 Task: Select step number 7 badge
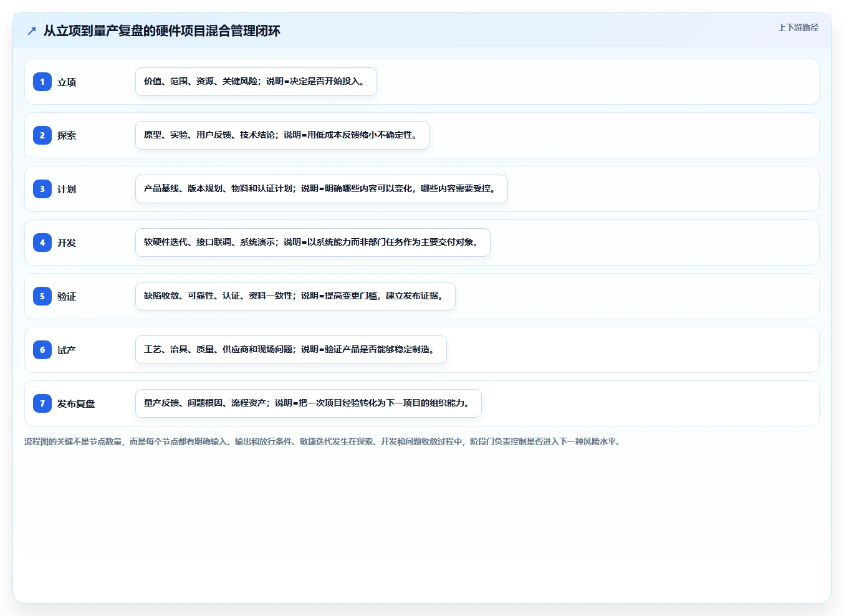pyautogui.click(x=42, y=403)
